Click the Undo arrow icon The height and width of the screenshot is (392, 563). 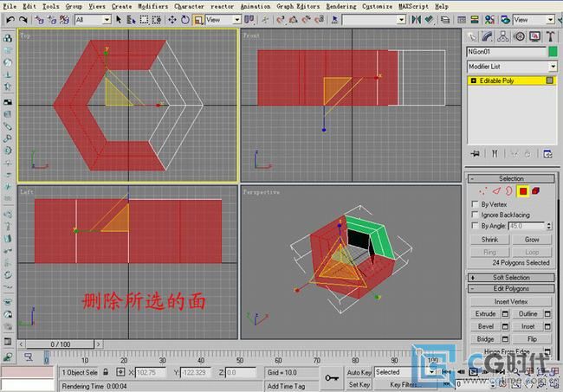(10, 19)
